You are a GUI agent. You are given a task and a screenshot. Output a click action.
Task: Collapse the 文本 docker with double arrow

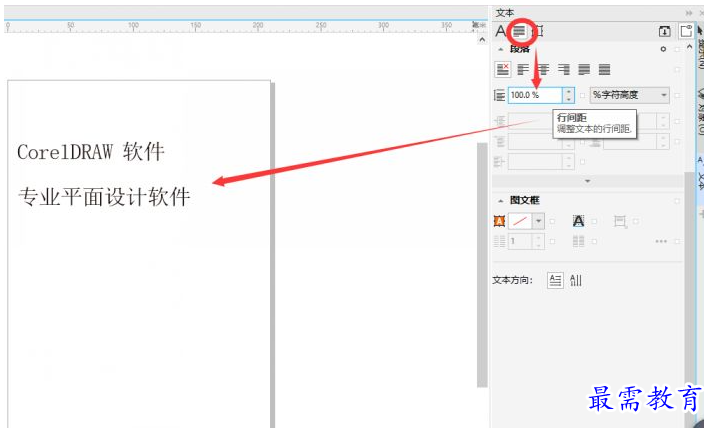coord(689,13)
